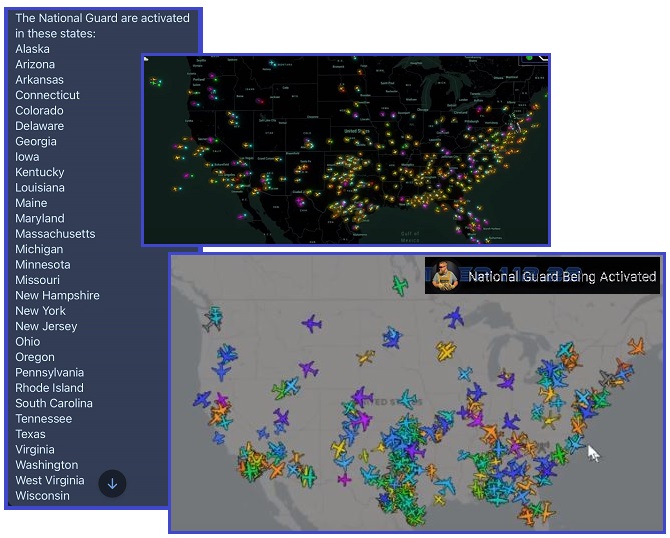This screenshot has height=538, width=670.
Task: Click the green status icon on dark map
Action: [528, 59]
